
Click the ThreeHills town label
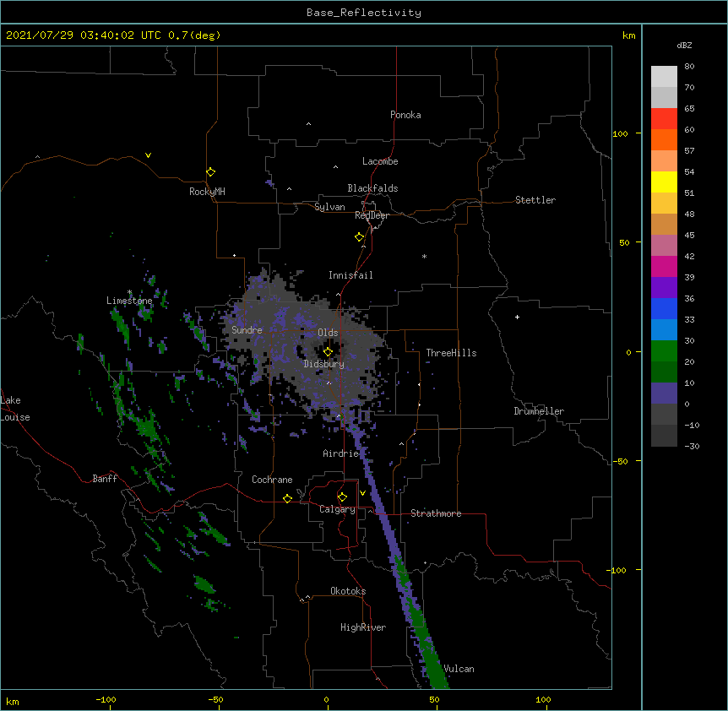tap(451, 353)
